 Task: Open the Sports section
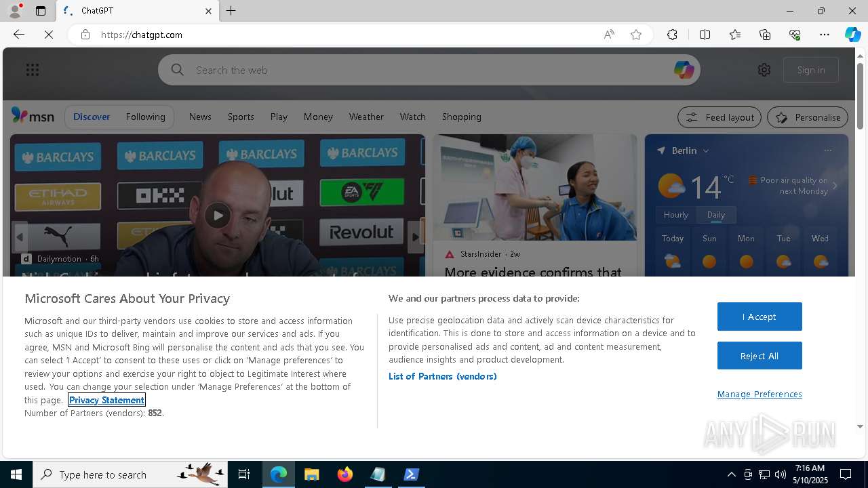click(241, 117)
